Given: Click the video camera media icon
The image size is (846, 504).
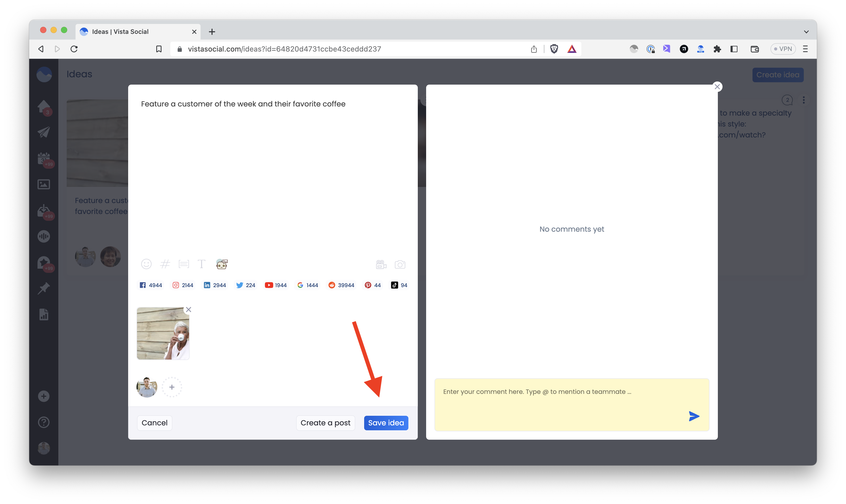Looking at the screenshot, I should pyautogui.click(x=381, y=264).
